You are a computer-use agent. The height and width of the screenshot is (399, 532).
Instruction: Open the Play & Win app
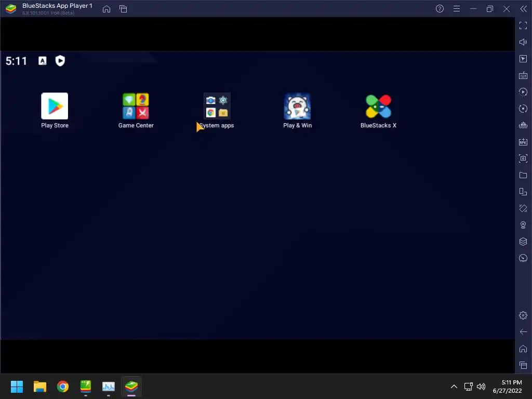(297, 106)
